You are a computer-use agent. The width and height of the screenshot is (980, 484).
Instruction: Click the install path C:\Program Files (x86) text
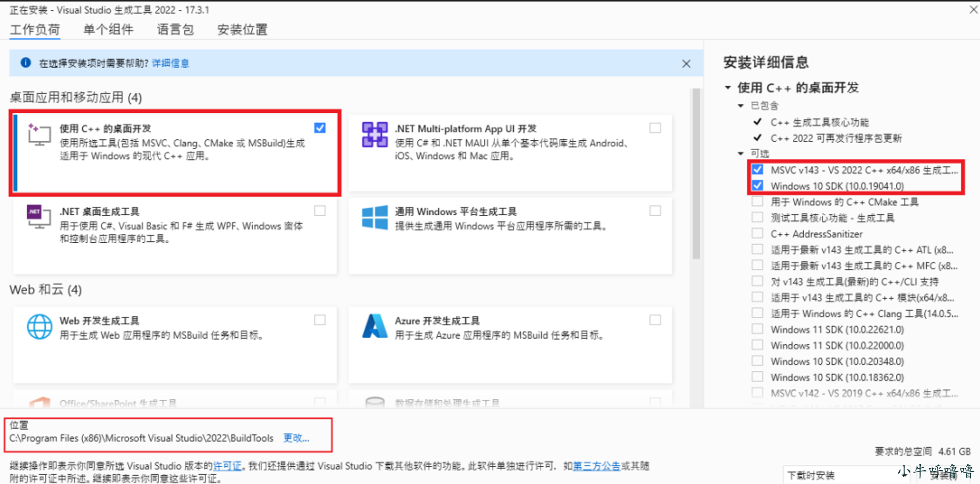point(141,438)
